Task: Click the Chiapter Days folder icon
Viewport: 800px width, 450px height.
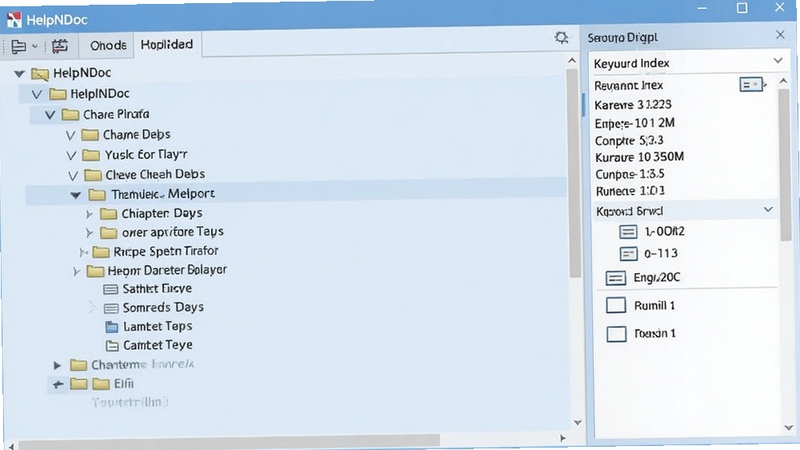Action: pyautogui.click(x=108, y=213)
